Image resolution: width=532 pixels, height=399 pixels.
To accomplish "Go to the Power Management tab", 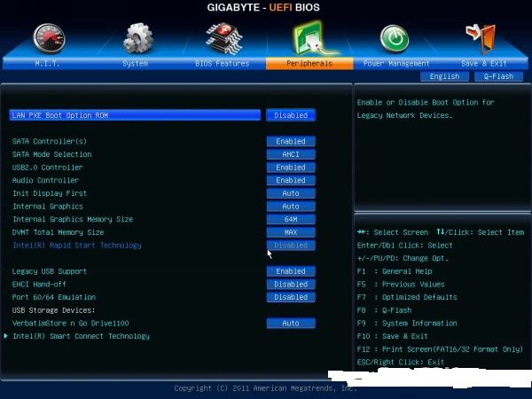I will [x=396, y=64].
